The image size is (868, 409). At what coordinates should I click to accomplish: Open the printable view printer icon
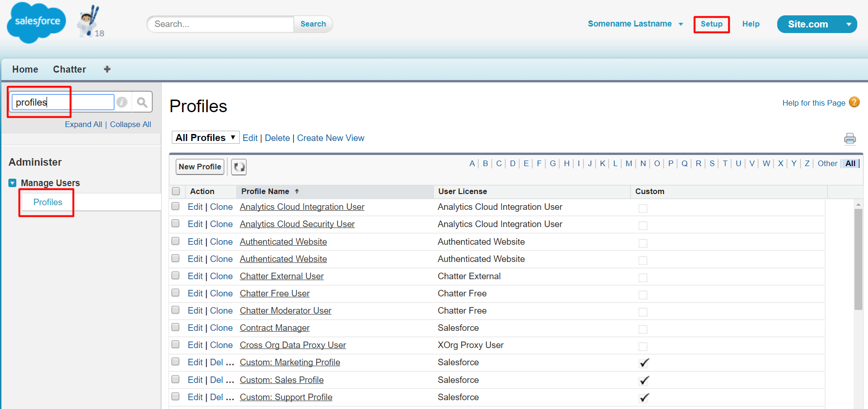pyautogui.click(x=850, y=138)
